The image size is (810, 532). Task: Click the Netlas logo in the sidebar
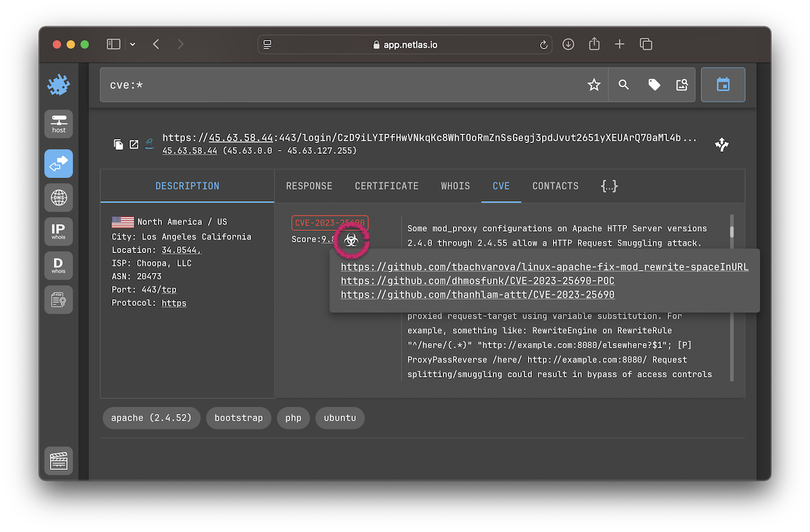[x=58, y=84]
